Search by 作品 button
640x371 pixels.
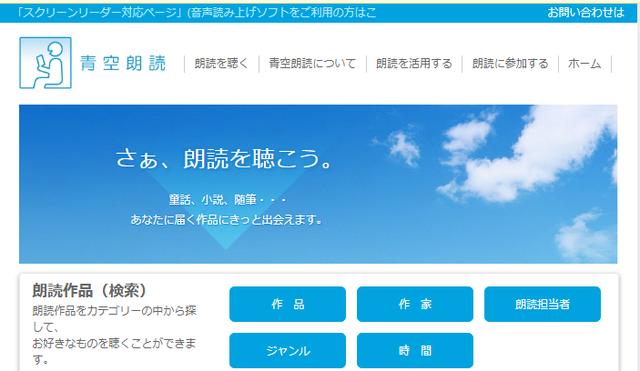(x=287, y=304)
